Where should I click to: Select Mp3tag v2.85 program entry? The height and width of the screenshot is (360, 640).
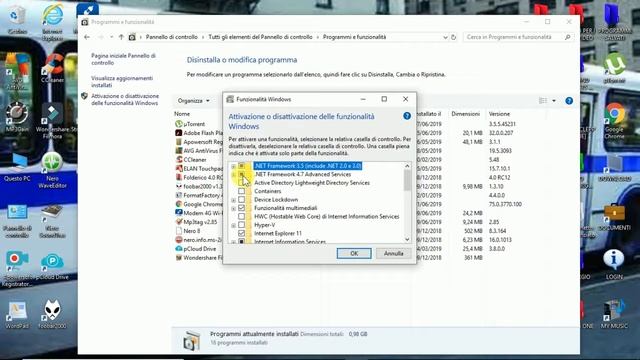pyautogui.click(x=196, y=222)
